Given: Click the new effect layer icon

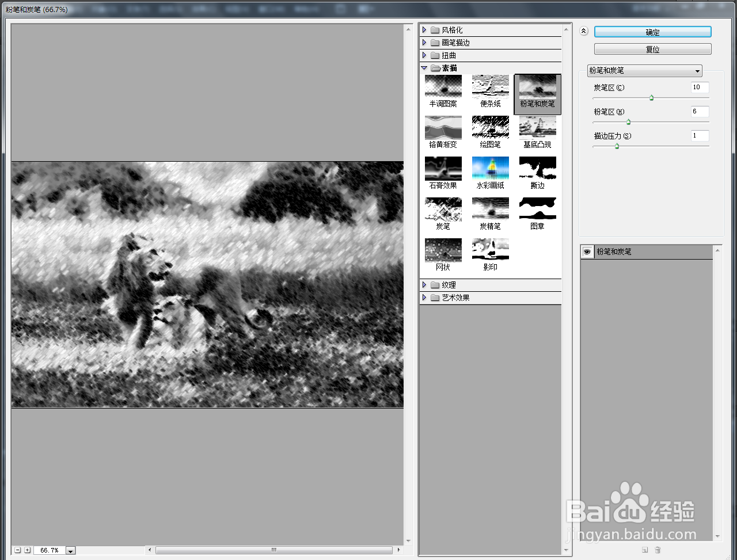Looking at the screenshot, I should click(645, 550).
